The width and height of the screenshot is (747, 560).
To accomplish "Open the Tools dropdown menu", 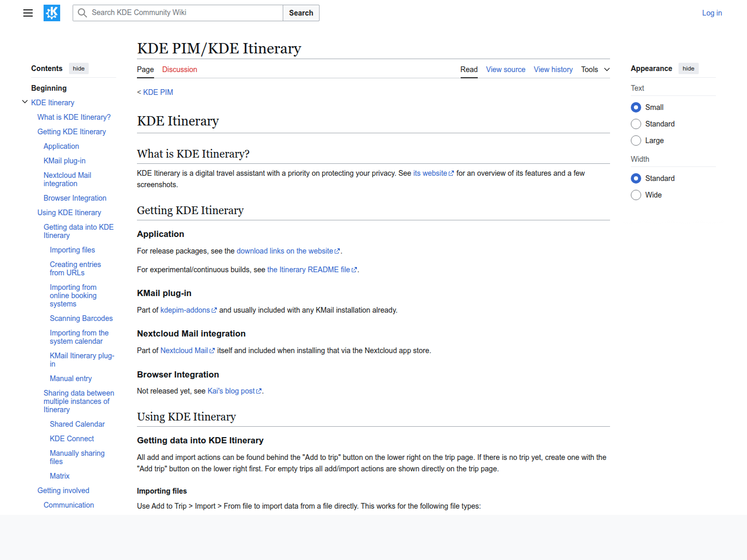I will (596, 69).
